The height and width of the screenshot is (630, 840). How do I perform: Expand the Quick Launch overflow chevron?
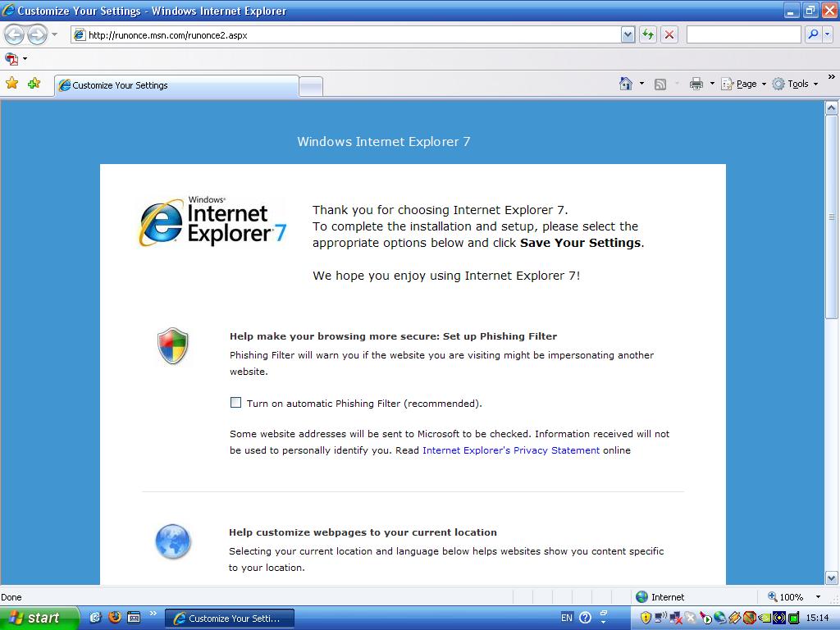pos(153,614)
